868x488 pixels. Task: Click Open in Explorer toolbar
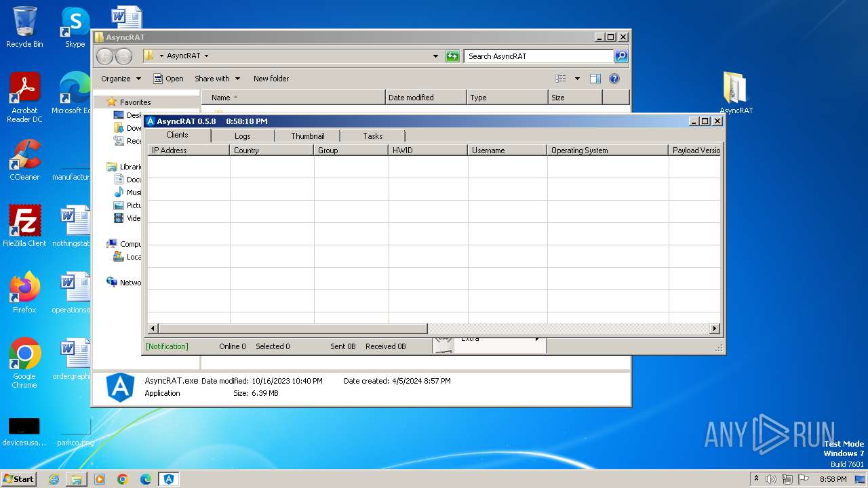point(168,79)
